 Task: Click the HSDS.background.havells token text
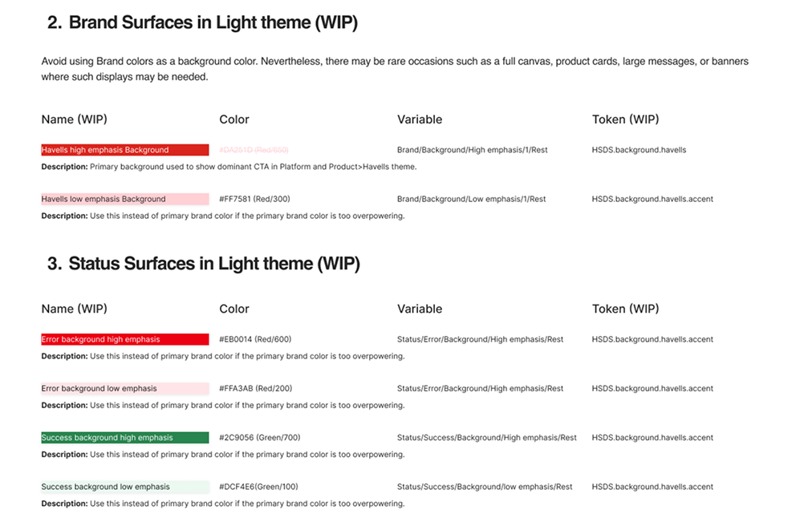[x=639, y=150]
